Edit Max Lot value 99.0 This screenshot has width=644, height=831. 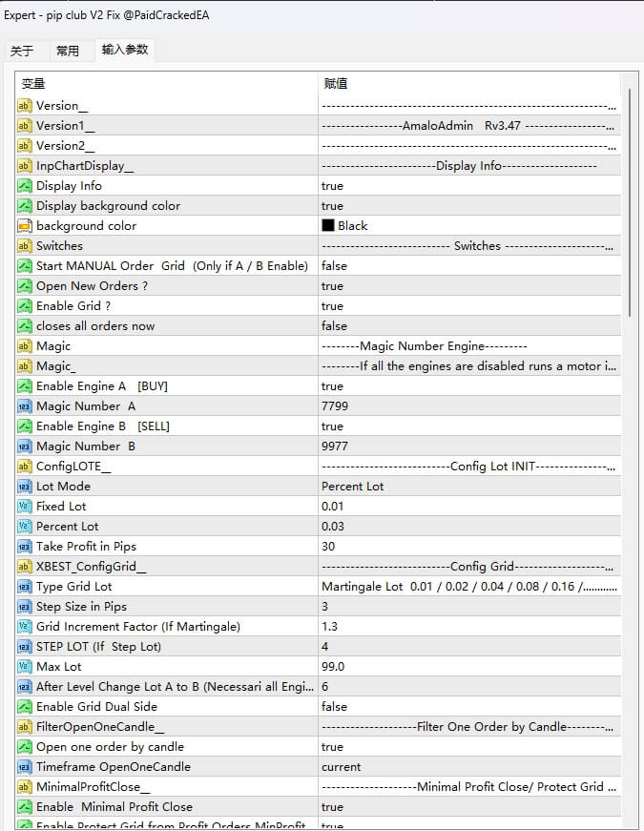pyautogui.click(x=469, y=667)
